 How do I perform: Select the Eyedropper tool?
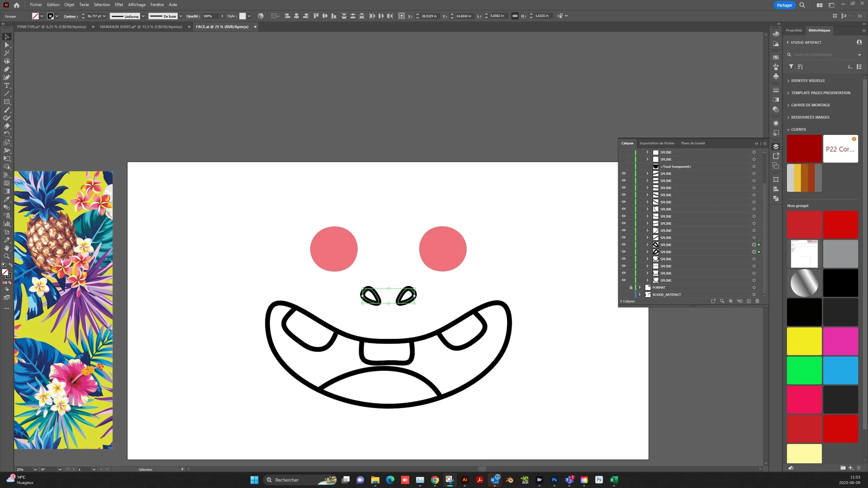click(x=7, y=199)
